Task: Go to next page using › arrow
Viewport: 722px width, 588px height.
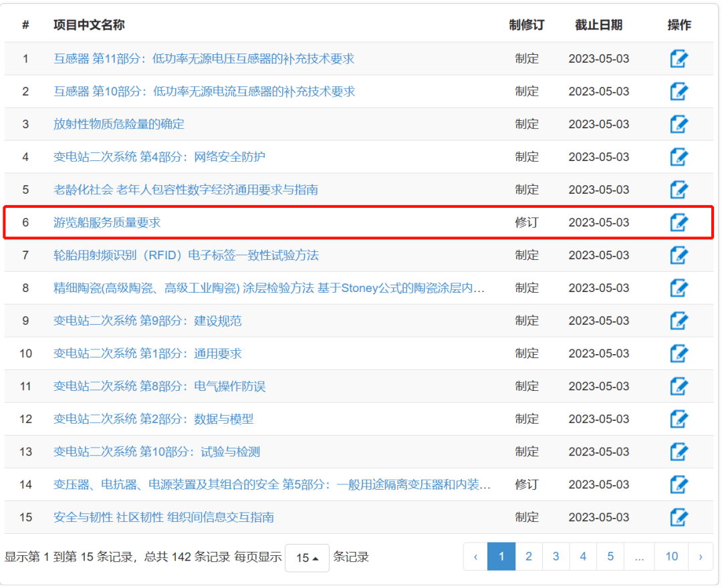Action: click(x=700, y=557)
